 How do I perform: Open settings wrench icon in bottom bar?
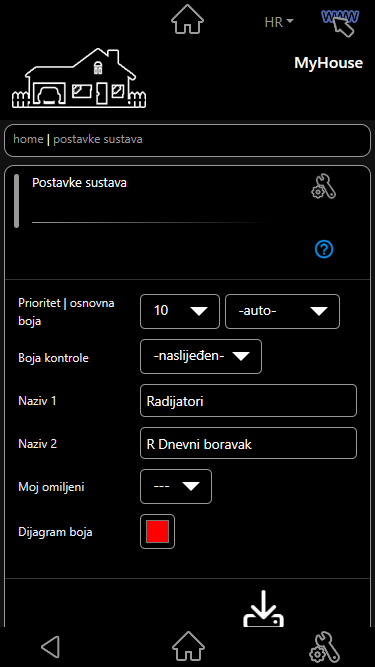pyautogui.click(x=325, y=647)
